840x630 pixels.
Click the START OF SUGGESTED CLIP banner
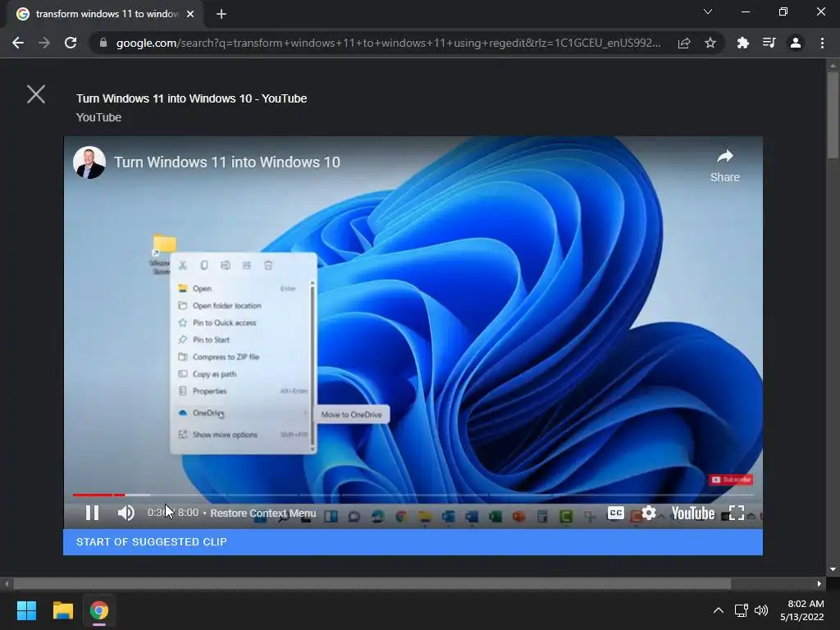(413, 542)
